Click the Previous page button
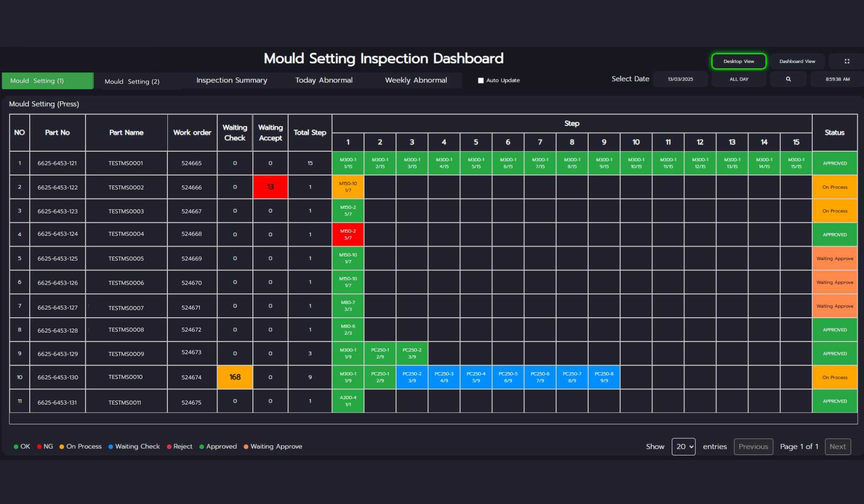The image size is (864, 504). (x=753, y=446)
